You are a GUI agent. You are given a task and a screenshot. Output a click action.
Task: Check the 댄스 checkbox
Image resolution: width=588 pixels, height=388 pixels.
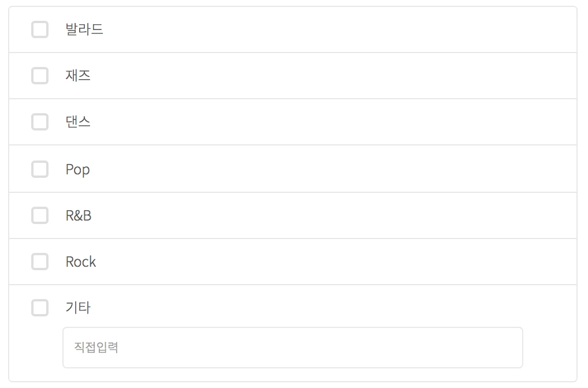tap(40, 122)
